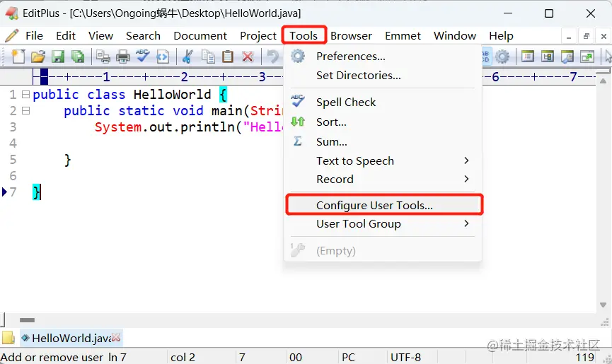This screenshot has height=364, width=612.
Task: Switch to the HelloWorld.java document tab
Action: click(71, 338)
